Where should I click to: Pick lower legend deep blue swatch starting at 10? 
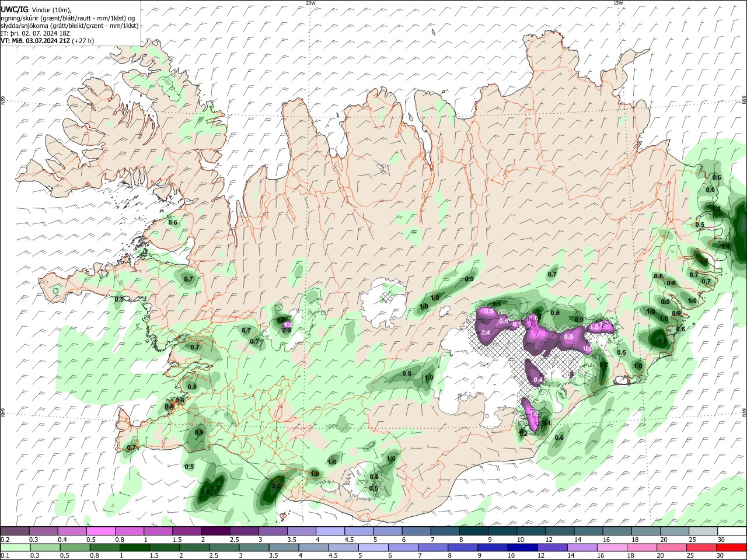coord(522,548)
